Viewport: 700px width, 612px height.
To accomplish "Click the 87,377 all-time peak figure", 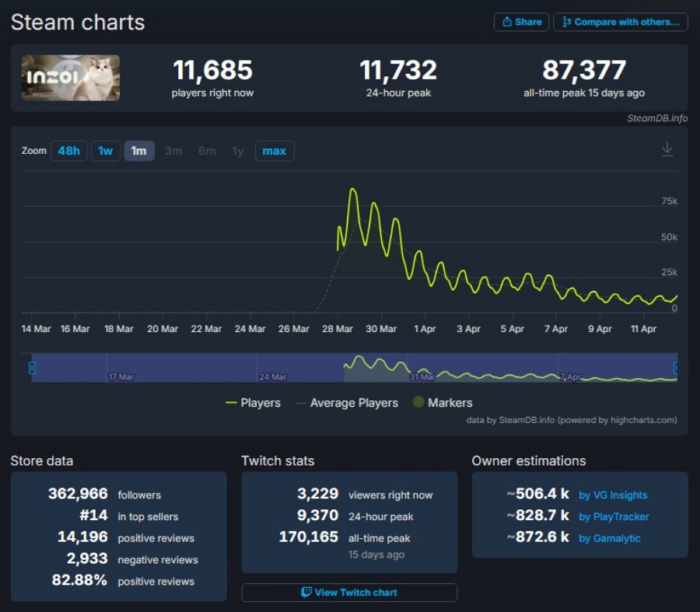I will (x=584, y=70).
